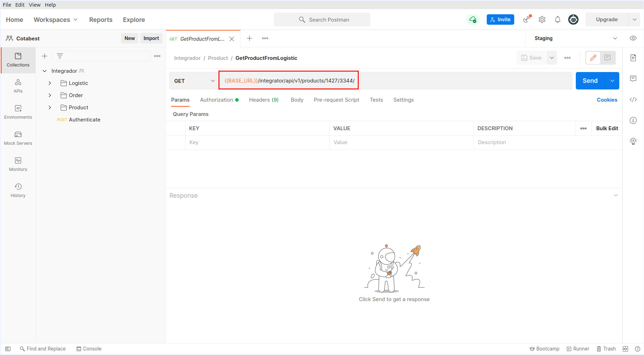
Task: Open the Save options dropdown arrow
Action: [x=552, y=58]
